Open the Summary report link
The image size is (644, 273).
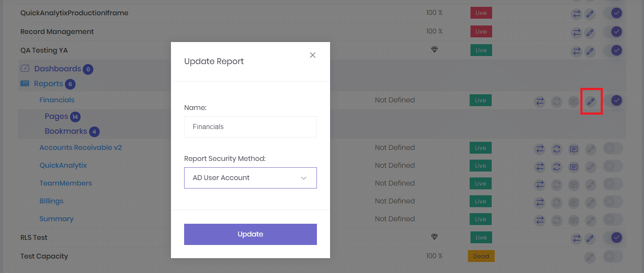pos(56,219)
